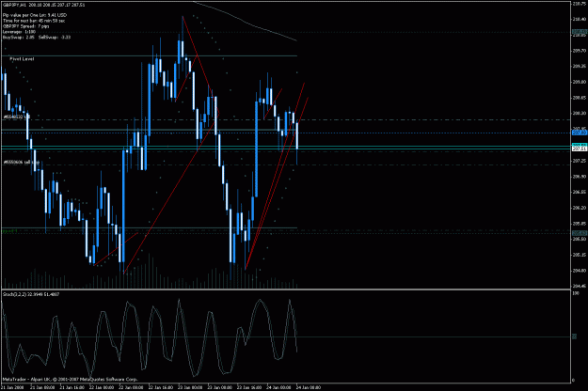Click the 210.75 price scale value
This screenshot has height=391, width=588.
(x=580, y=4)
